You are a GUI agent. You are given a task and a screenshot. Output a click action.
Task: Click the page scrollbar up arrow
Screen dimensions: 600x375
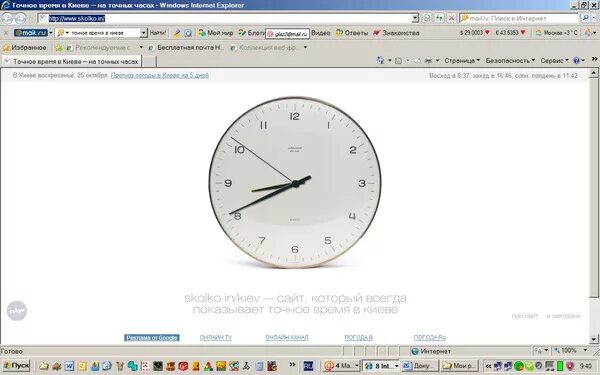[593, 72]
